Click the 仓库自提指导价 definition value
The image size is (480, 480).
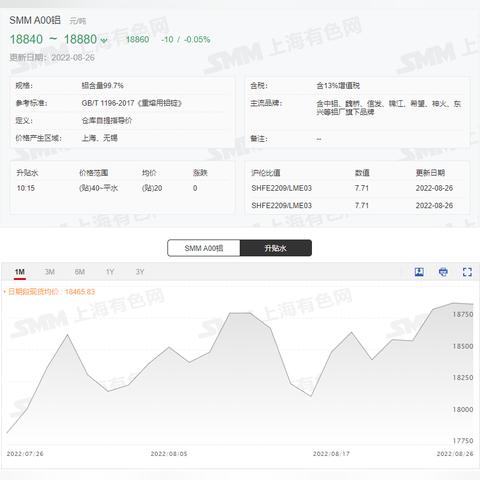[107, 120]
